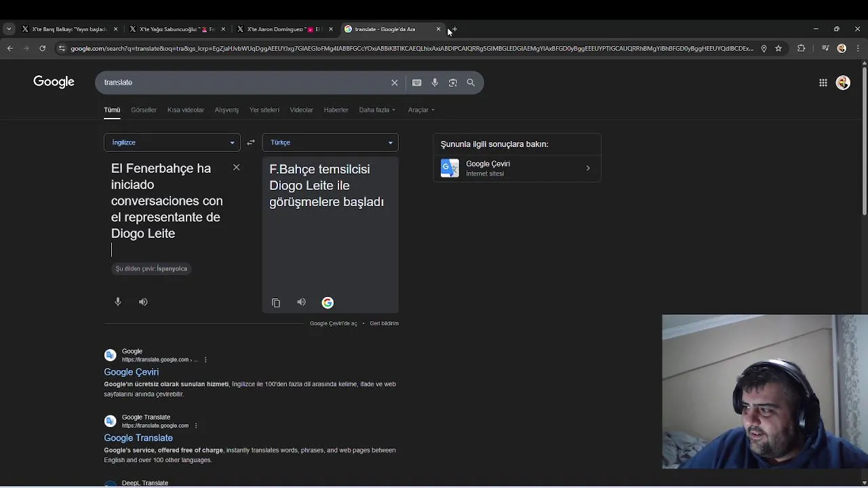868x488 pixels.
Task: Open the Chrome profile avatar in toolbar
Action: 842,48
